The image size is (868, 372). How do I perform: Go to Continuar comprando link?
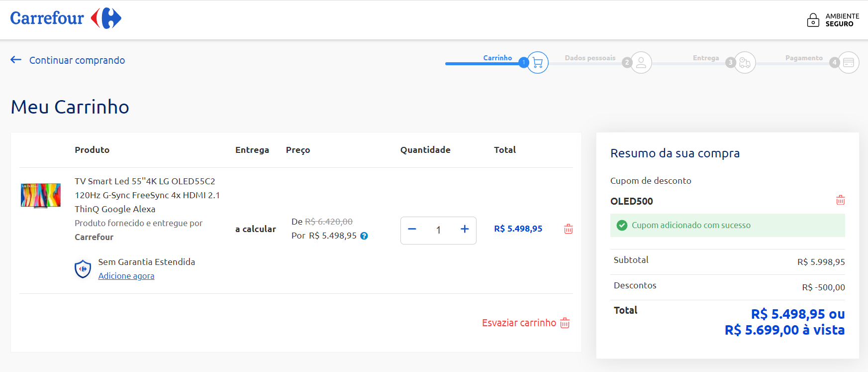77,60
